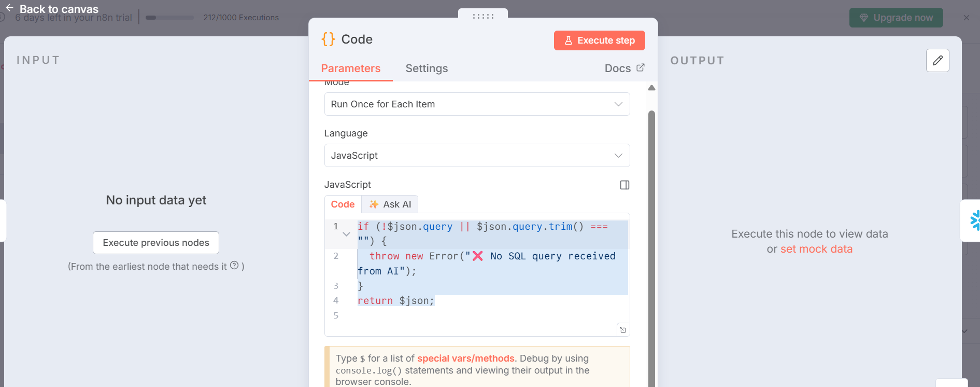
Task: Click the code editor side panel icon
Action: click(624, 185)
